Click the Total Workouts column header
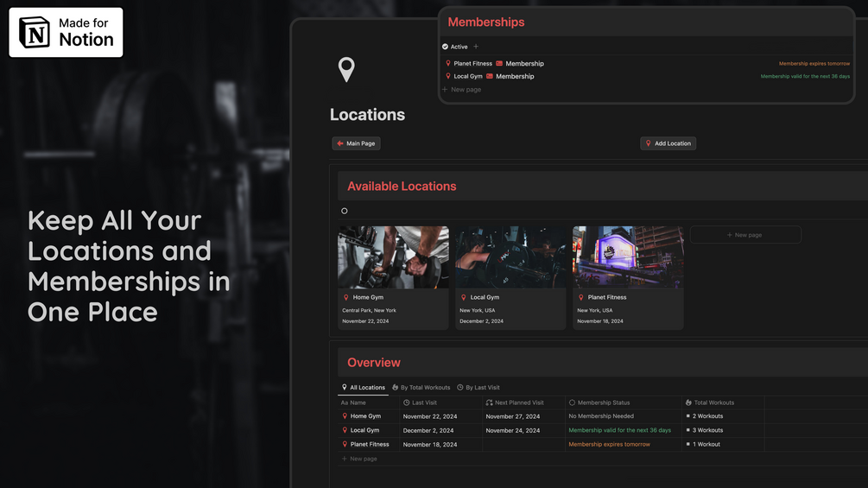This screenshot has width=868, height=488. pos(723,402)
